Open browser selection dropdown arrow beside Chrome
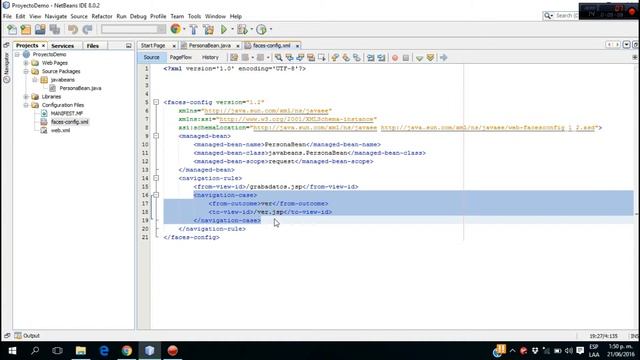This screenshot has height=360, width=640. [184, 29]
